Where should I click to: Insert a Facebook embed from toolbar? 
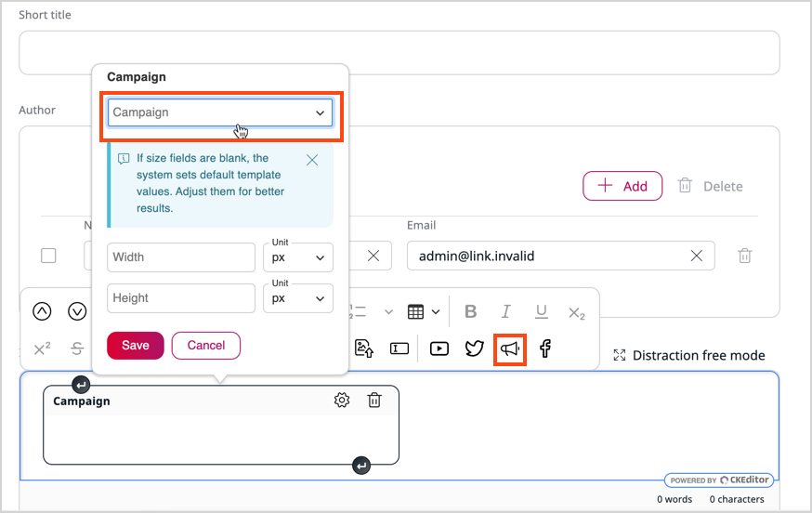pos(545,349)
